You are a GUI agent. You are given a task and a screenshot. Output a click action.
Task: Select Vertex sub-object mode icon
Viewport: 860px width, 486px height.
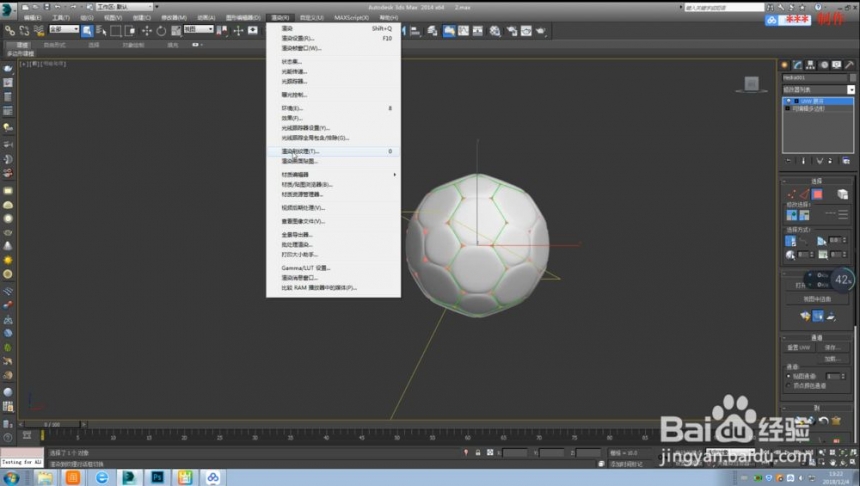click(791, 194)
